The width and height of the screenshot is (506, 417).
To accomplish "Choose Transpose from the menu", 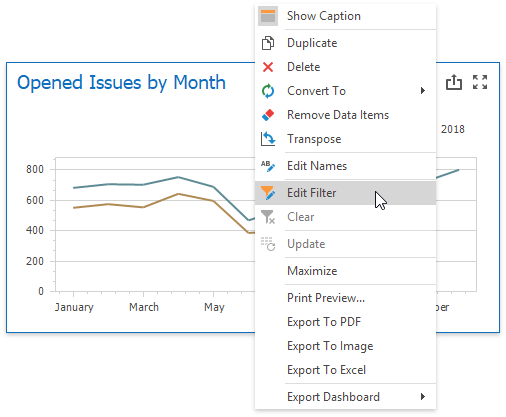I will coord(346,139).
